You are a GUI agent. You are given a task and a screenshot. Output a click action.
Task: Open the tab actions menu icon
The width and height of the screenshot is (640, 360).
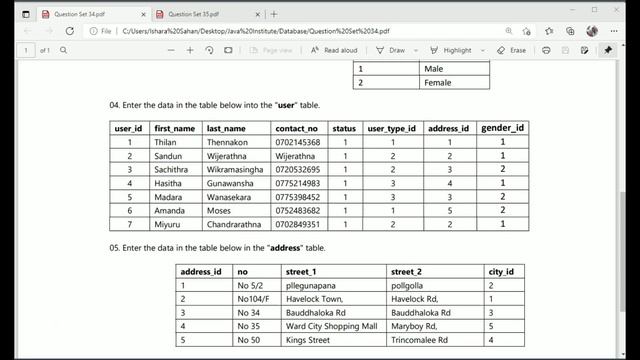(x=26, y=14)
